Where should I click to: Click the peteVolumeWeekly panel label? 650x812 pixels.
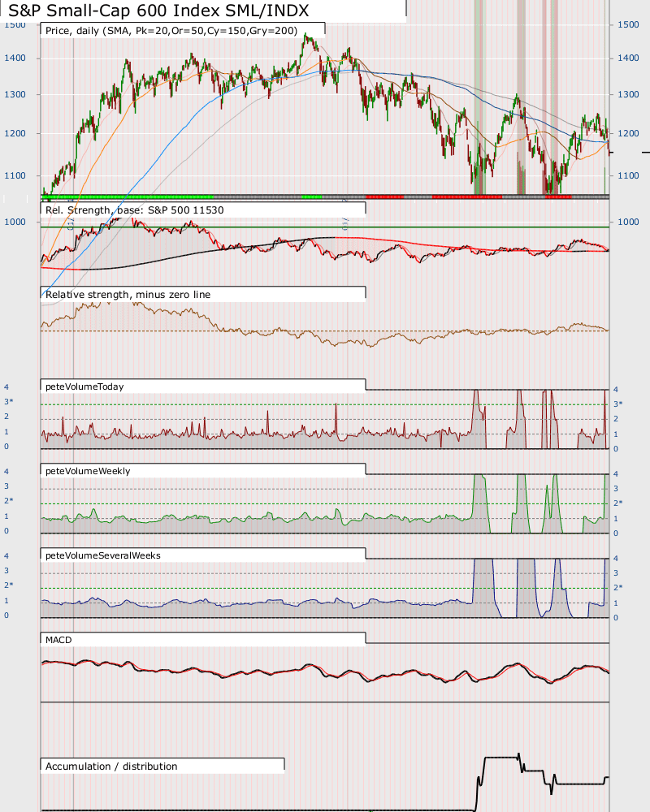pyautogui.click(x=88, y=471)
